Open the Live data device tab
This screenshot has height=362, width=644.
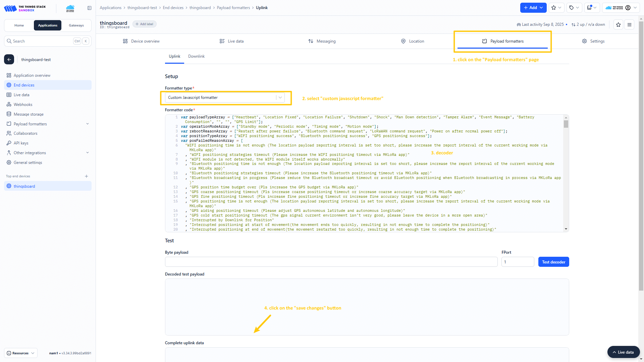pos(231,41)
